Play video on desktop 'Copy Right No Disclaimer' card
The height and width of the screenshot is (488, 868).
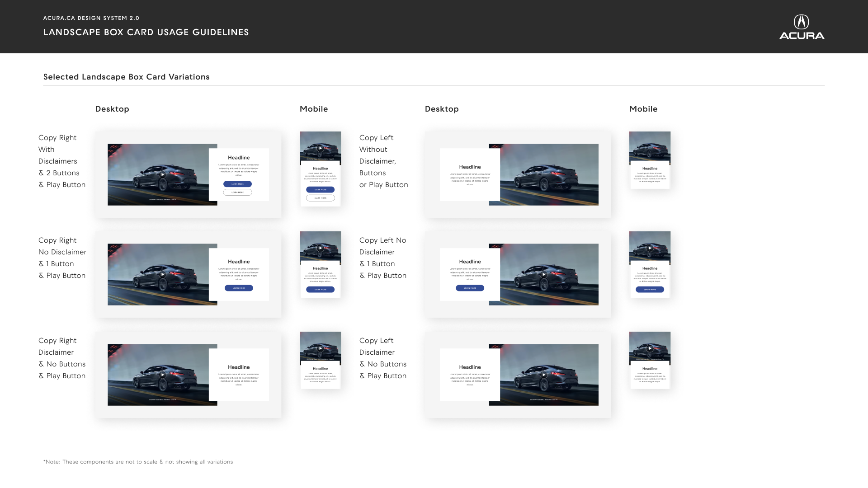click(162, 275)
